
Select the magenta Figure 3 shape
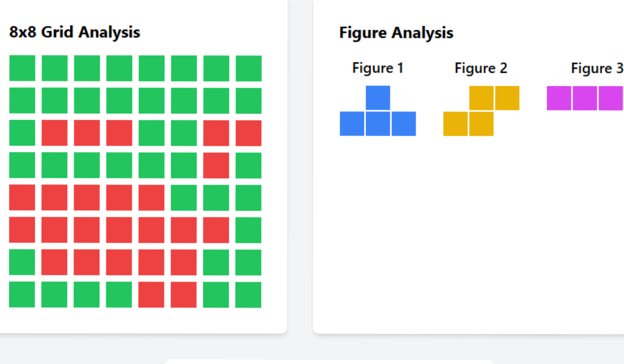click(585, 98)
